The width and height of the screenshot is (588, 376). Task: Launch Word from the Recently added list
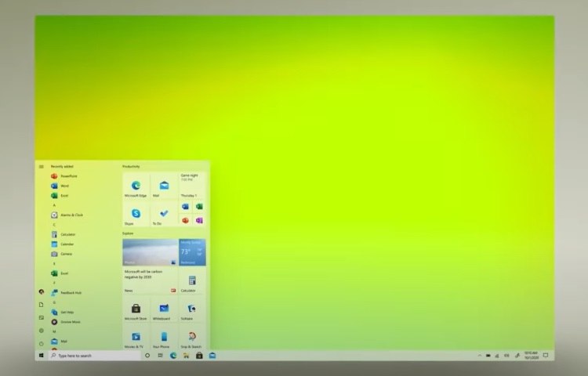[60, 186]
